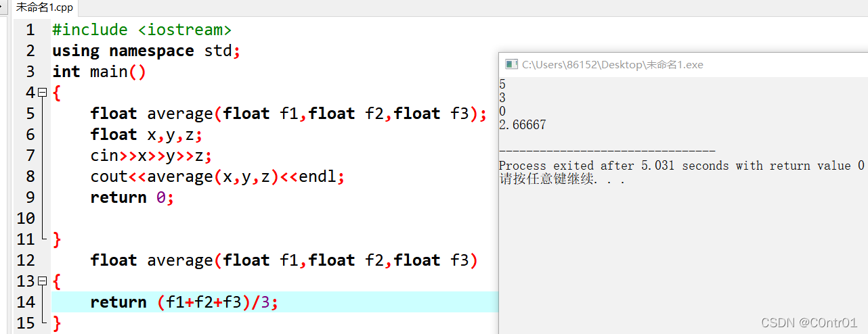Select the 未命名1.cpp file tab

[45, 8]
